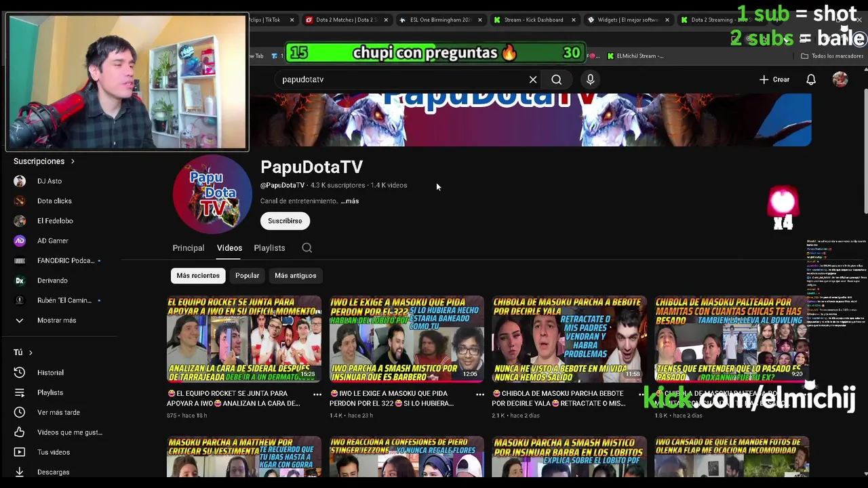This screenshot has width=868, height=488.
Task: Expand the Suscripciones section chevron
Action: click(x=73, y=161)
